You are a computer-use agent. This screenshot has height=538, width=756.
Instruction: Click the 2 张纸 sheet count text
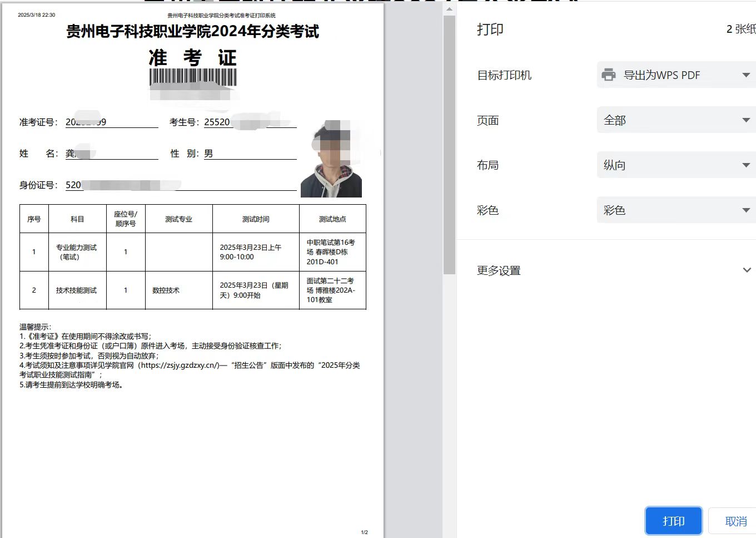[x=740, y=29]
